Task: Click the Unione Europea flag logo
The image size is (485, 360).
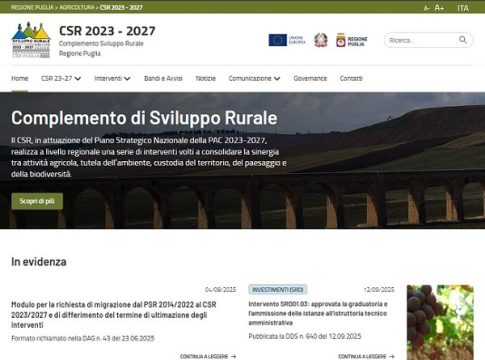Action: coord(287,40)
